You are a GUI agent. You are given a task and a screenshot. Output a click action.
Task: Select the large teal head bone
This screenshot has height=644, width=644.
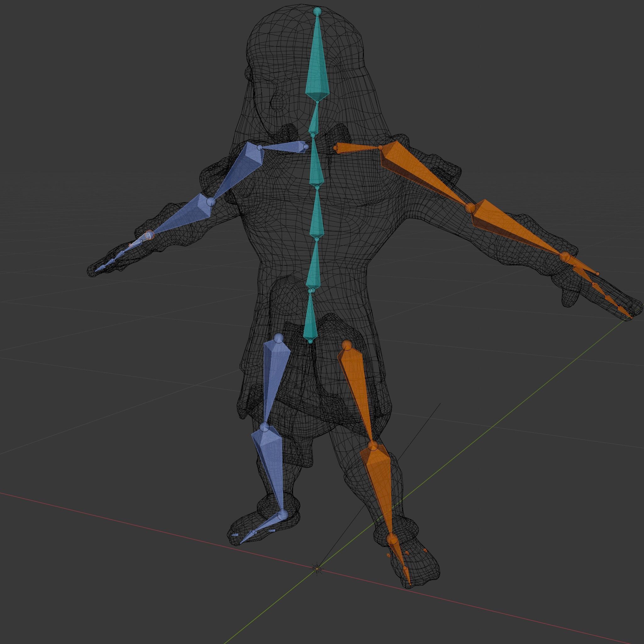click(317, 63)
